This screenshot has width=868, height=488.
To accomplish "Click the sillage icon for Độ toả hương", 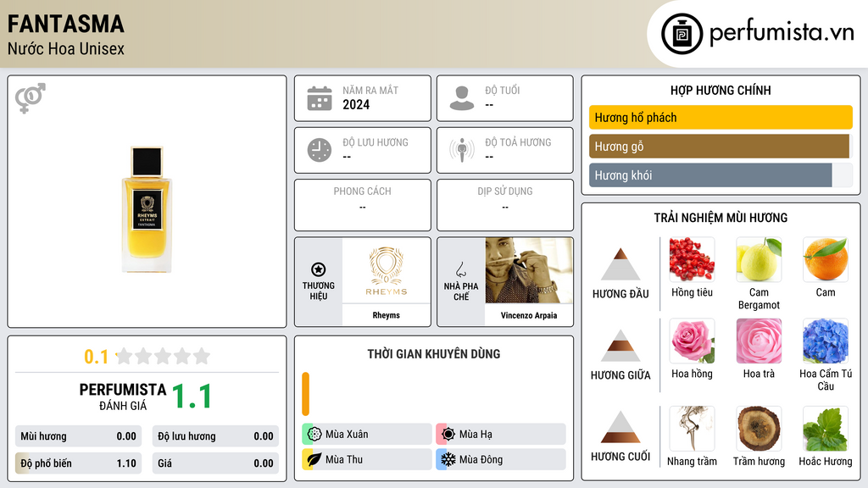I will pos(462,150).
